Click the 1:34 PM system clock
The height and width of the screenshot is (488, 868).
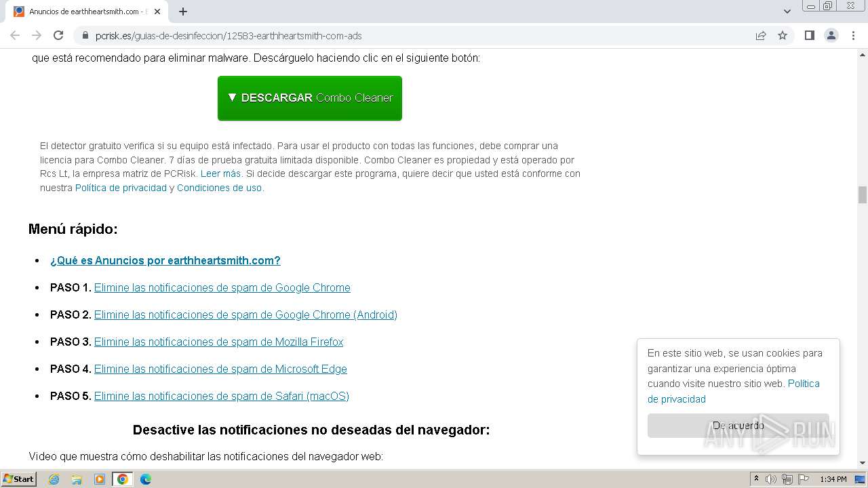[833, 479]
